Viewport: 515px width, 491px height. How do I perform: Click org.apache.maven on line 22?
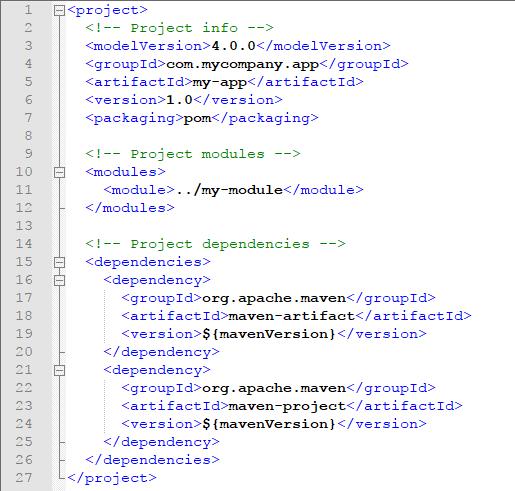click(x=274, y=388)
